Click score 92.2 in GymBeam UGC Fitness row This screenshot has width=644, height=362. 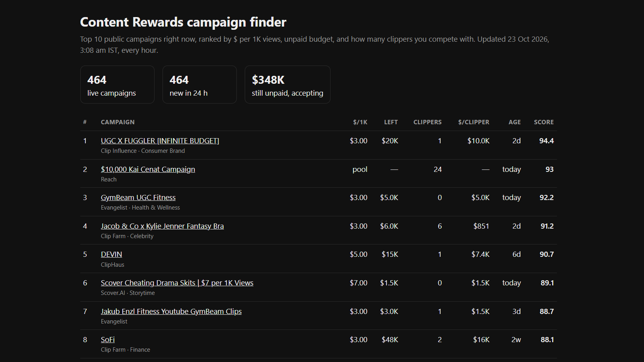[546, 198]
